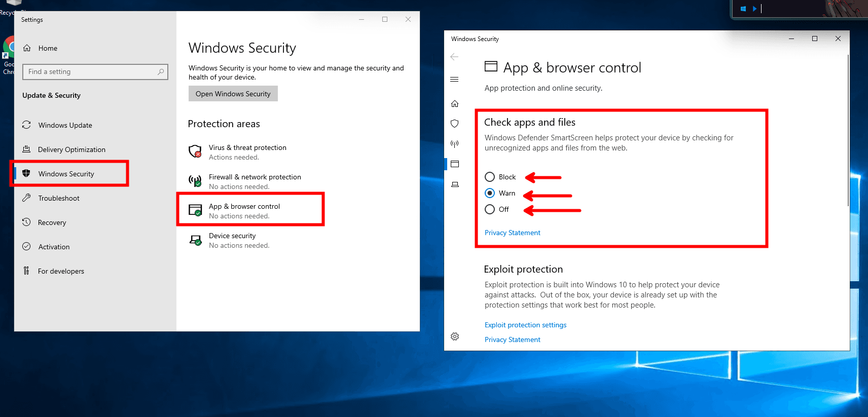Click the Open Windows Security button
868x417 pixels.
coord(233,94)
